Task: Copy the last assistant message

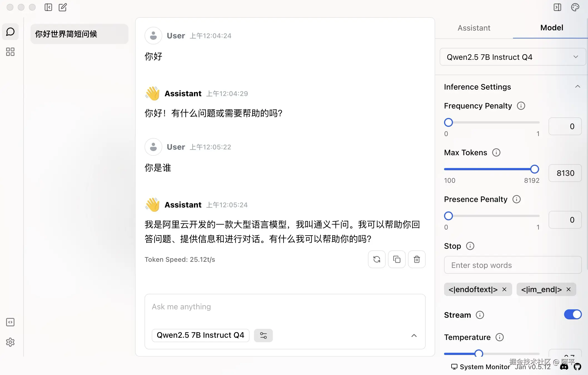Action: (397, 259)
